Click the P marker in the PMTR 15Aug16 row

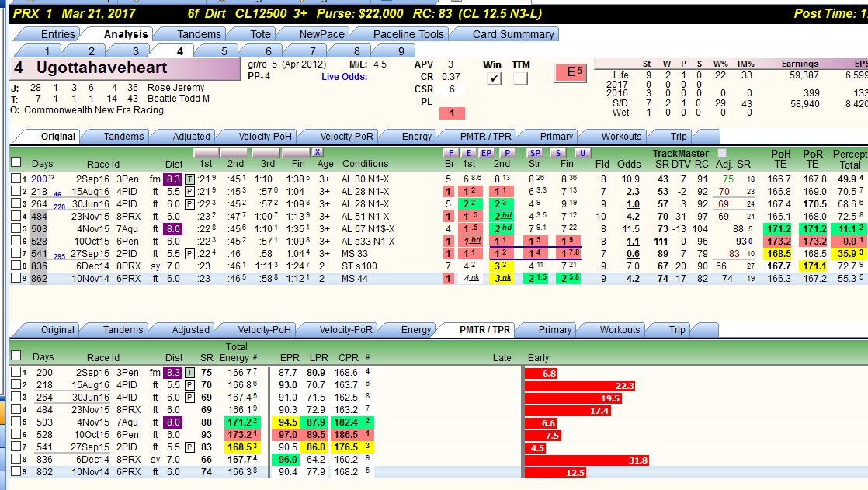point(189,385)
